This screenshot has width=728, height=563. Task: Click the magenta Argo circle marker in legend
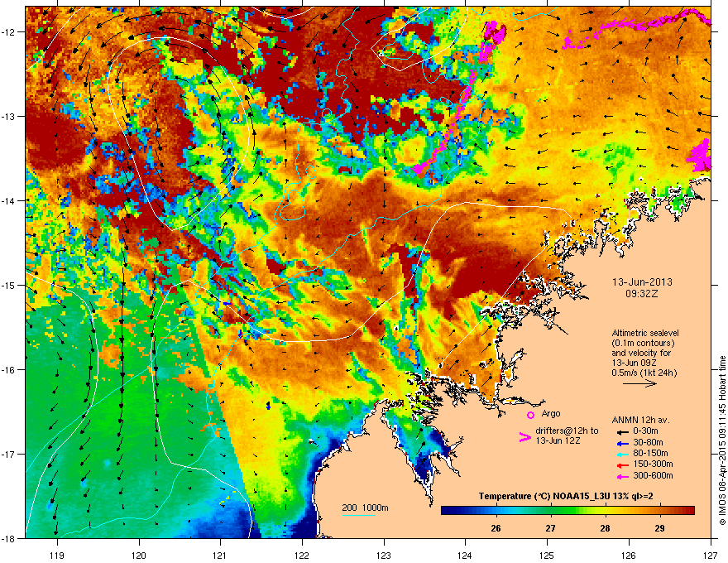[530, 415]
